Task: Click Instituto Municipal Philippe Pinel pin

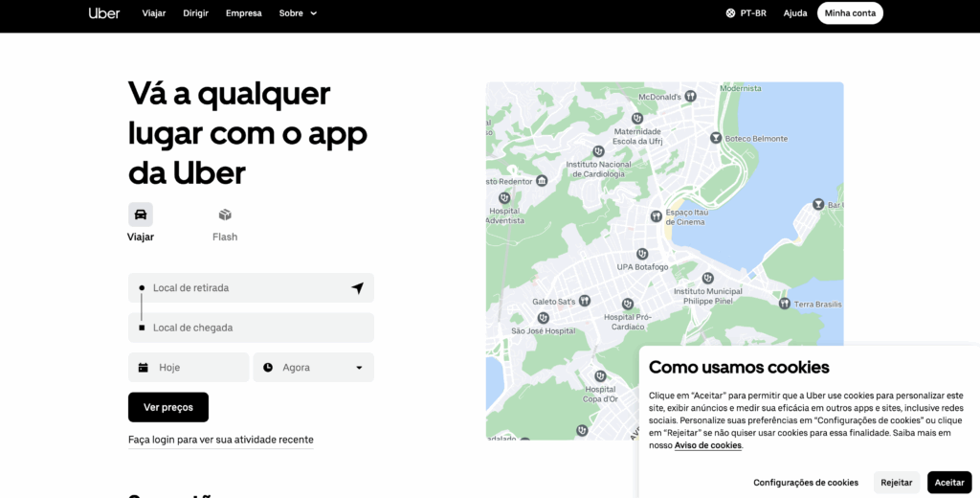Action: pyautogui.click(x=707, y=279)
